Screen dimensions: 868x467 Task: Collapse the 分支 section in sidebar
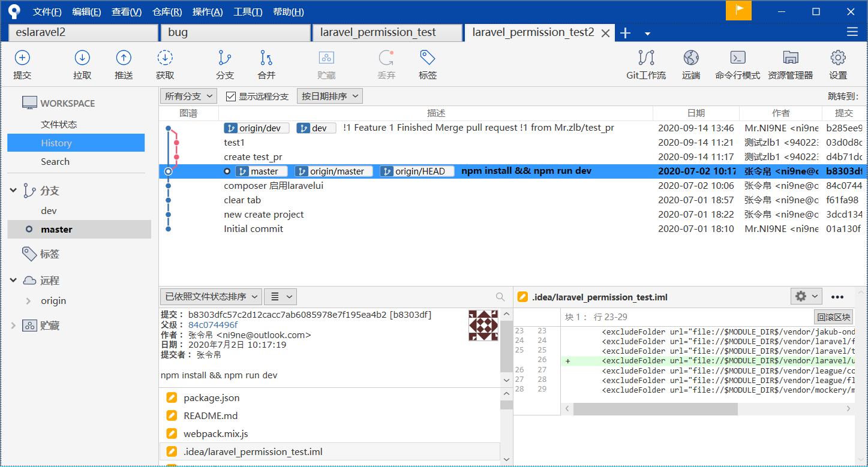[x=14, y=191]
